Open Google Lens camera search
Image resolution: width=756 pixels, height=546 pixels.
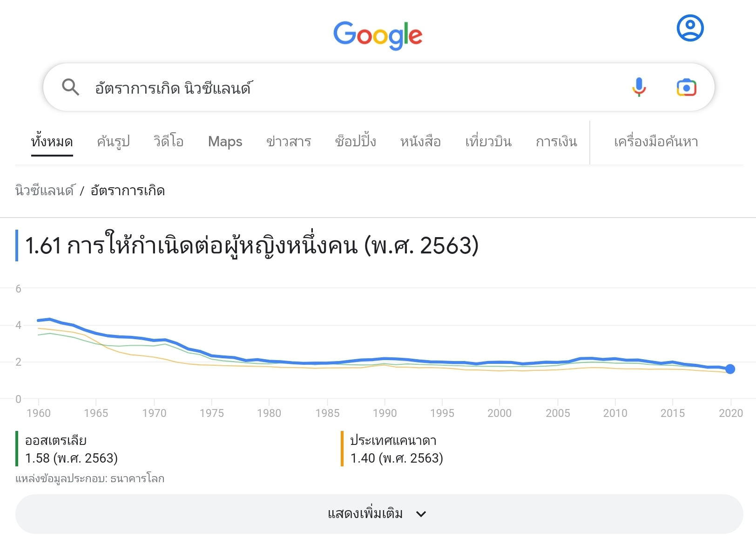(686, 87)
